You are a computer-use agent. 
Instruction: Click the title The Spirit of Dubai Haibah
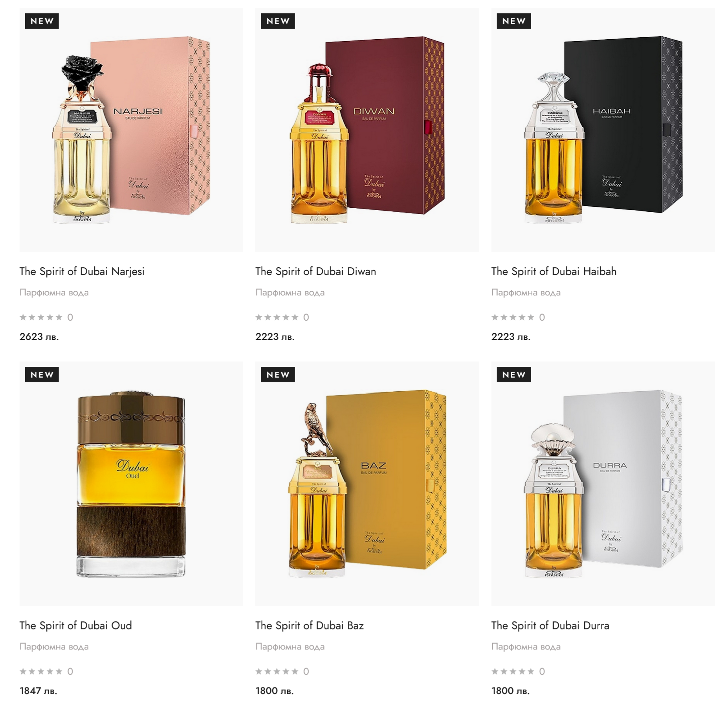point(554,272)
